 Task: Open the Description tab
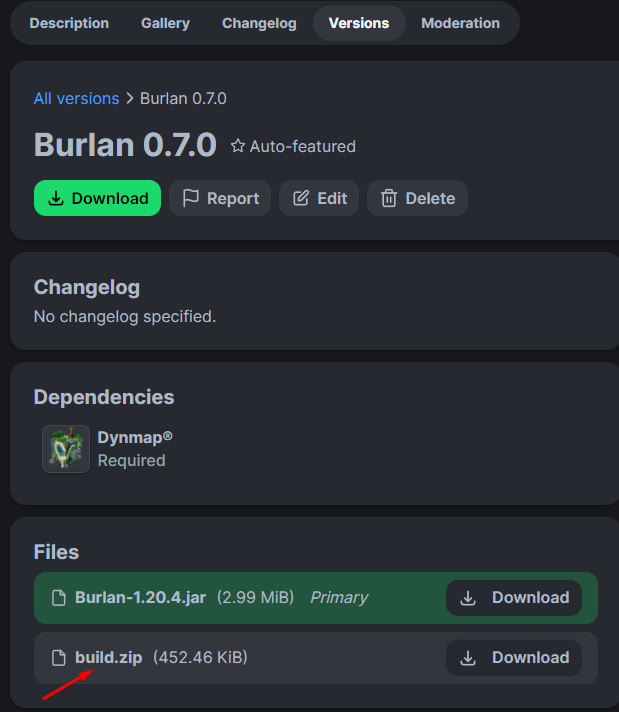pyautogui.click(x=69, y=23)
